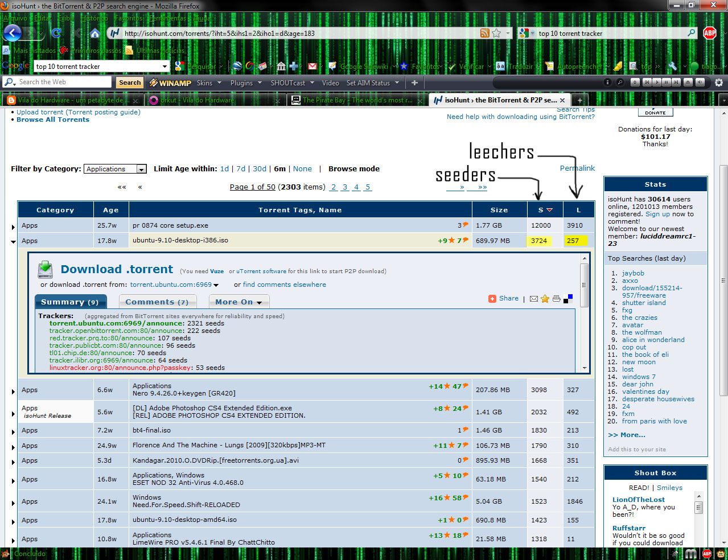The height and width of the screenshot is (560, 728).
Task: Click the green download torrent icon
Action: (45, 269)
